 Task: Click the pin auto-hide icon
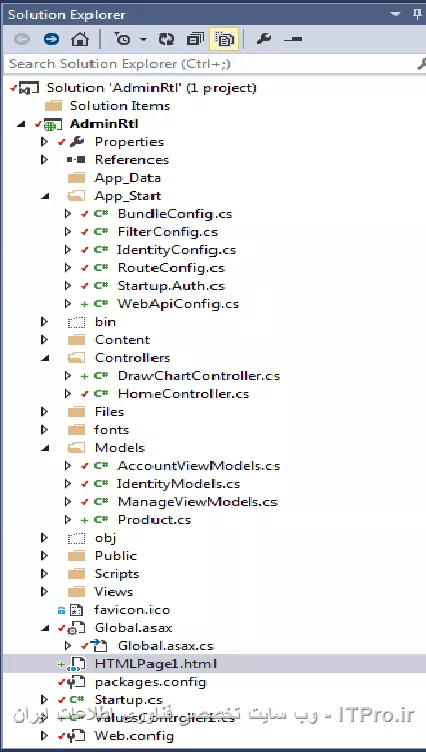(417, 14)
